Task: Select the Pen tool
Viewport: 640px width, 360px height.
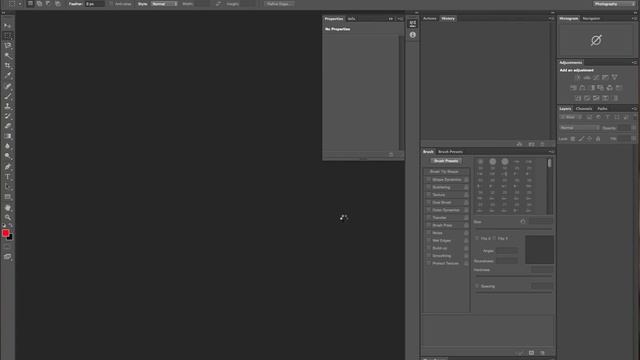Action: click(7, 167)
